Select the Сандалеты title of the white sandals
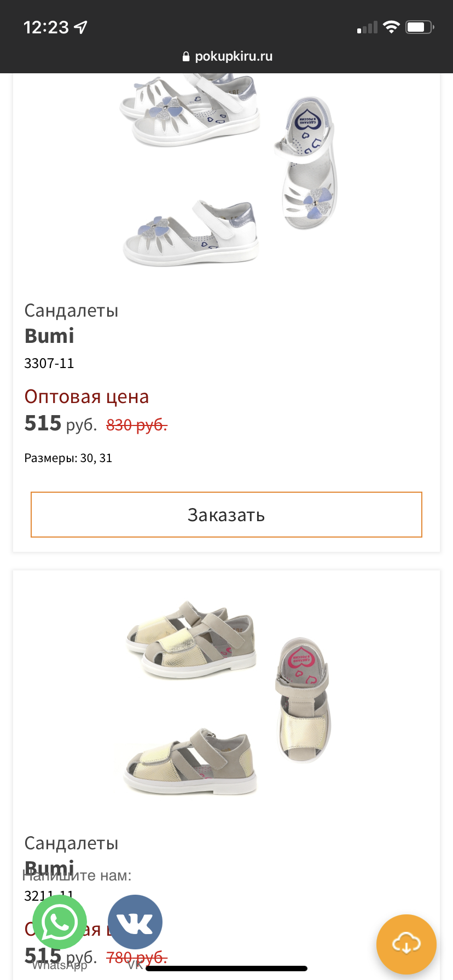453x980 pixels. click(71, 311)
